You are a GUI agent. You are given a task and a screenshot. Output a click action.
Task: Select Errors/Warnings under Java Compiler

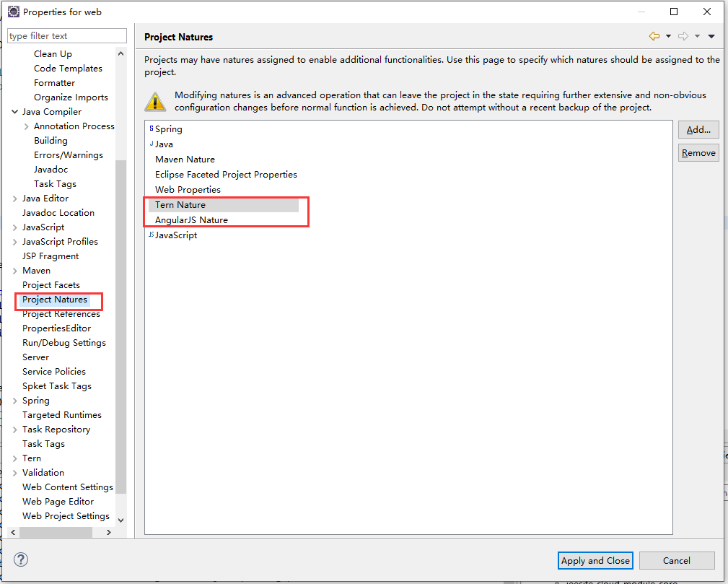pos(69,154)
